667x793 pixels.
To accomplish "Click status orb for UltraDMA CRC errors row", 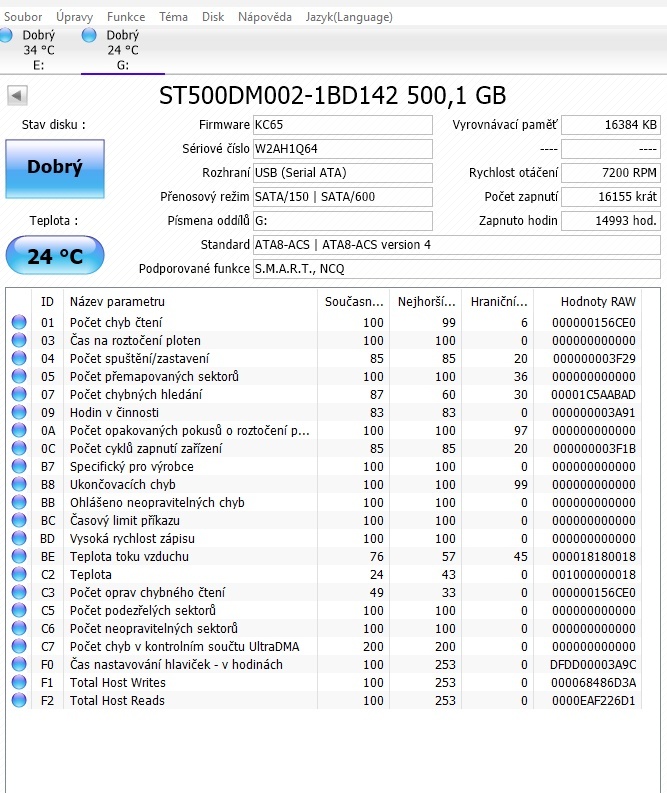I will (x=19, y=646).
